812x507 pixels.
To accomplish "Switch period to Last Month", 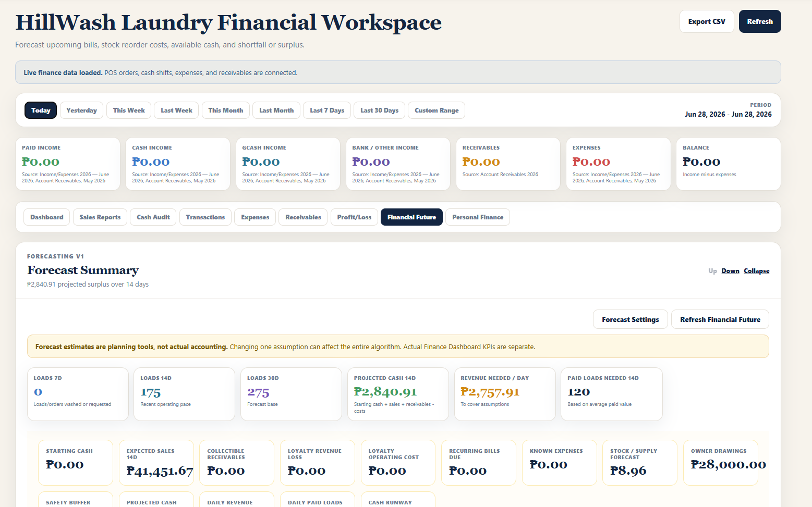I will point(276,110).
